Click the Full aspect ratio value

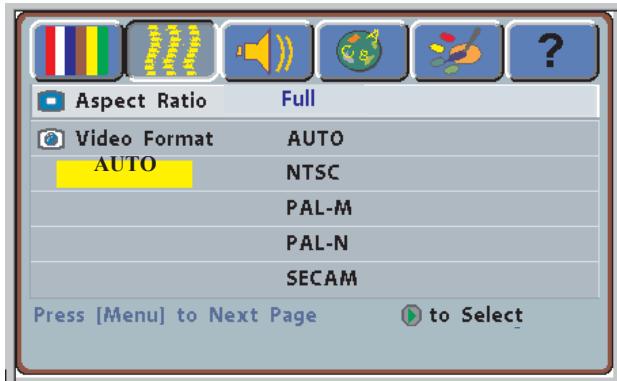click(298, 98)
